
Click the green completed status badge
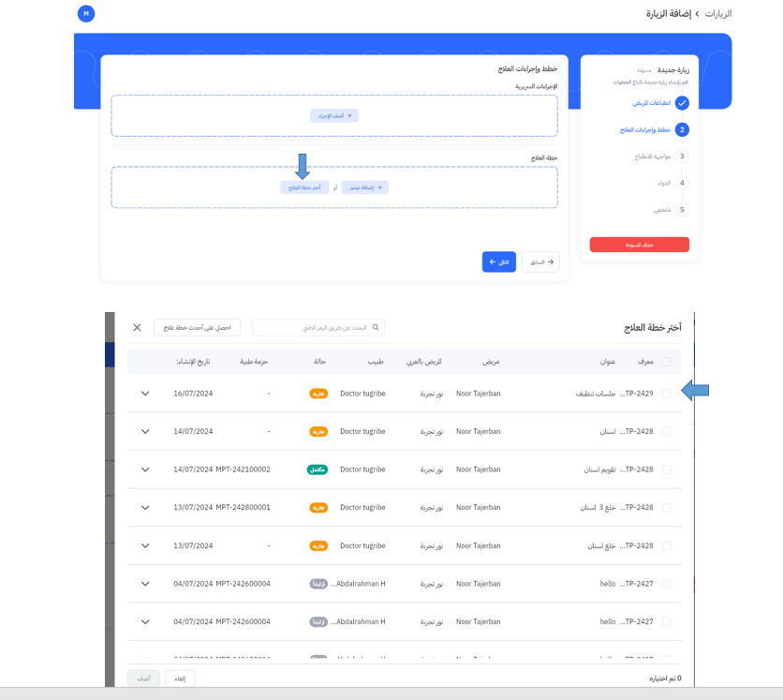(316, 469)
